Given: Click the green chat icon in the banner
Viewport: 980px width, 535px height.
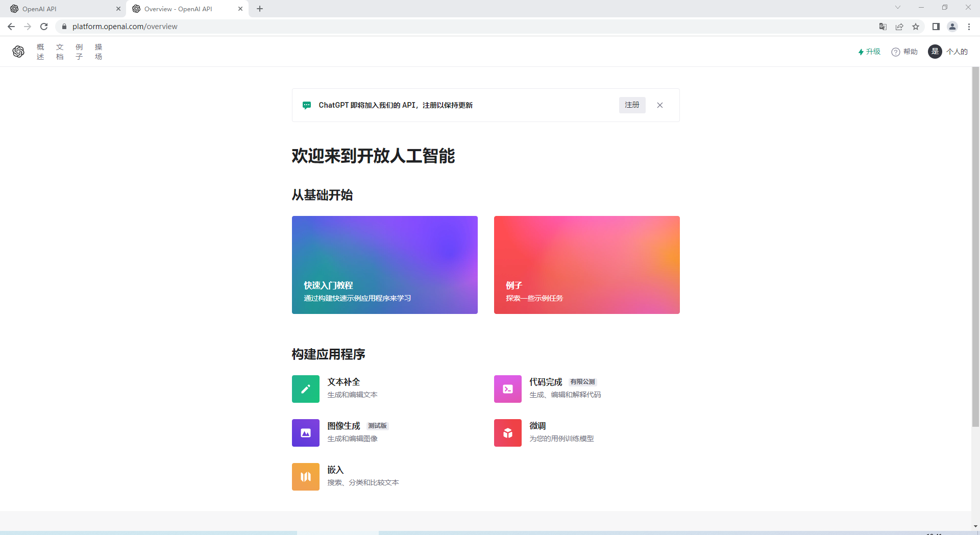Looking at the screenshot, I should [306, 105].
